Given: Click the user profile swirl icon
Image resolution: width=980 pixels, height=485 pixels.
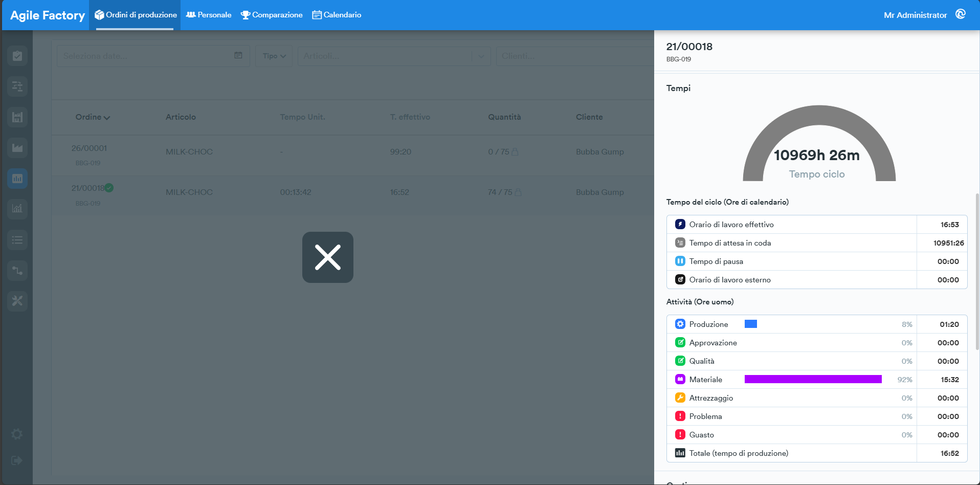Looking at the screenshot, I should (961, 14).
